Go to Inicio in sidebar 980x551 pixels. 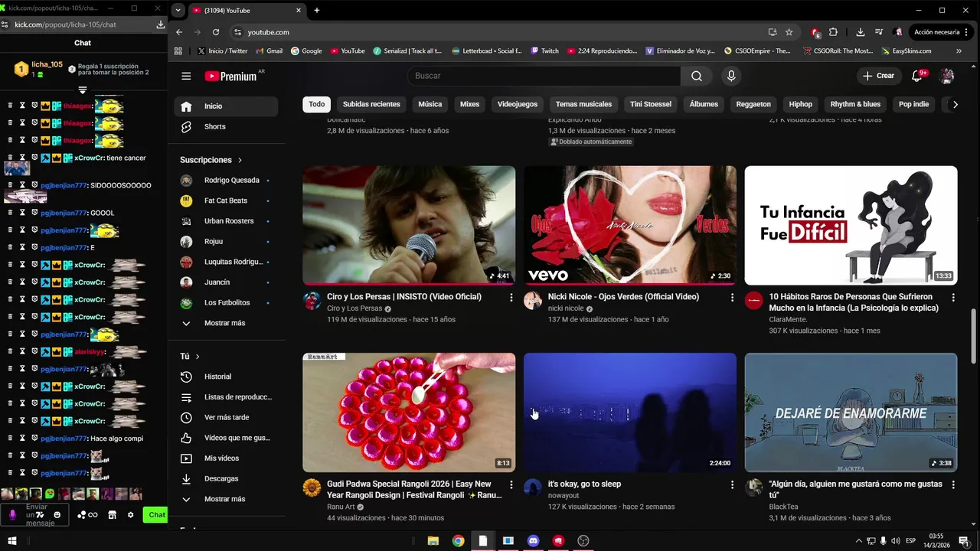[x=227, y=106]
